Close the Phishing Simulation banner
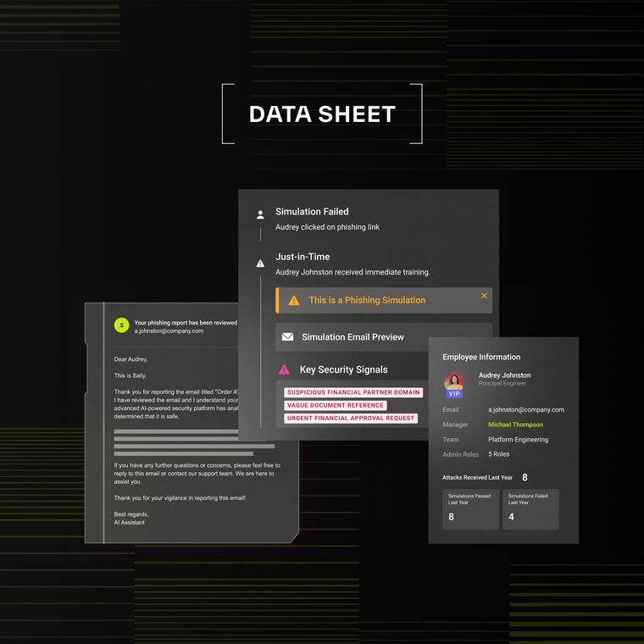The image size is (644, 644). click(484, 296)
